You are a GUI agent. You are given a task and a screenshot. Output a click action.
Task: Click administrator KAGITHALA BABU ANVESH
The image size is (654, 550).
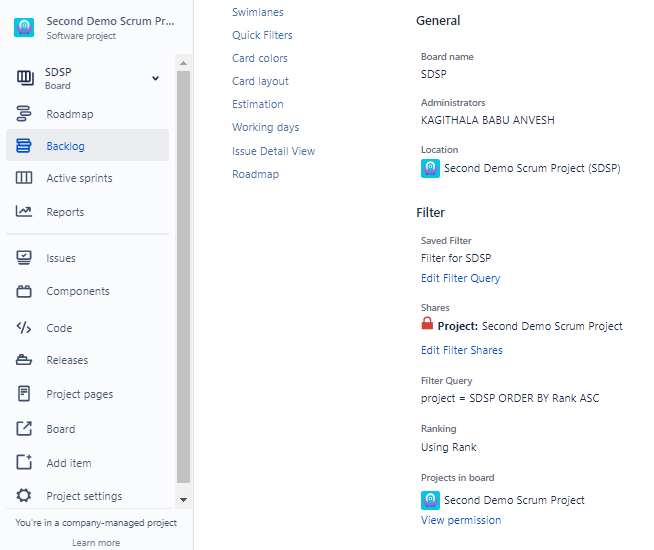tap(488, 120)
